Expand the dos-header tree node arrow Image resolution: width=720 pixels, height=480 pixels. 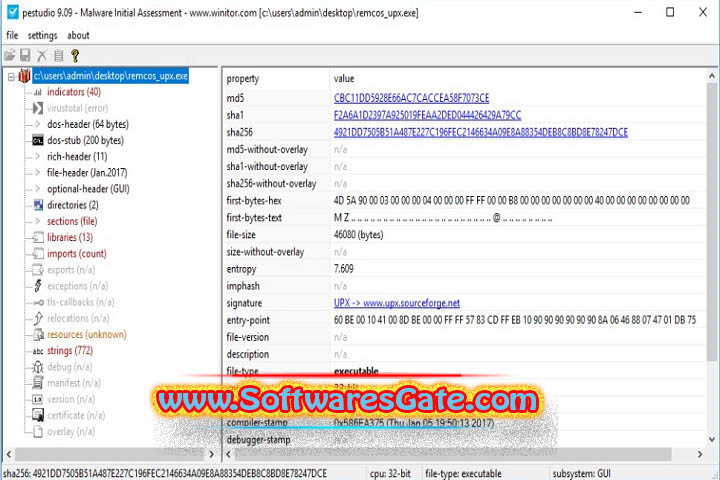(x=38, y=124)
